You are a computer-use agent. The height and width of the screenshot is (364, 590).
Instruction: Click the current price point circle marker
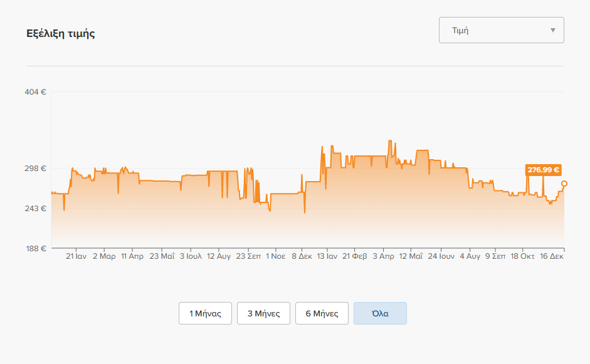pyautogui.click(x=564, y=184)
